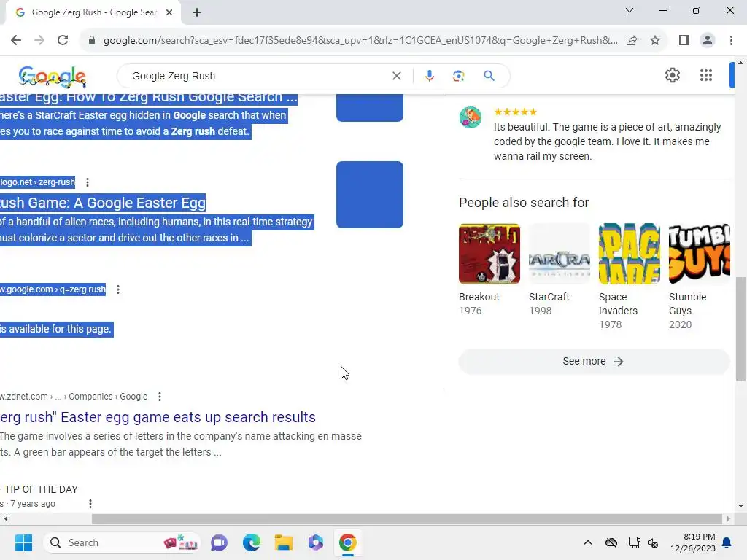Launch Microsoft Edge from taskbar
Viewport: 747px width, 560px height.
252,542
